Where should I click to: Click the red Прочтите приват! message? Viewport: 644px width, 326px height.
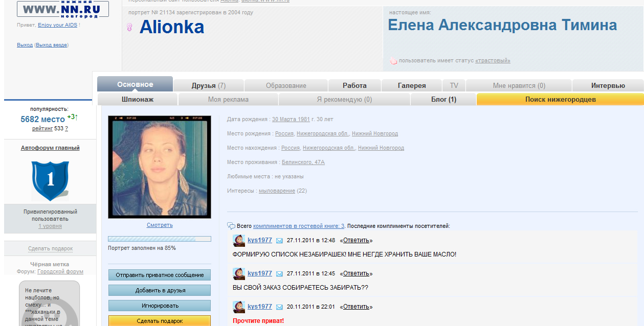click(258, 321)
